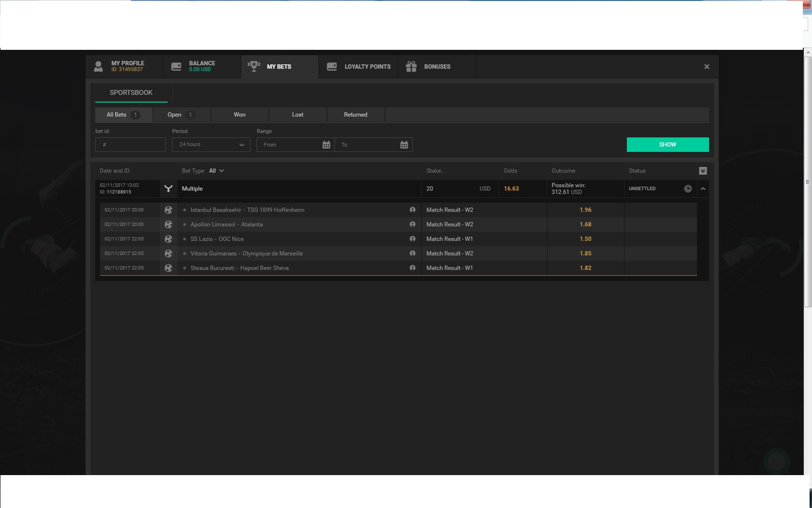Open the Loyalty Points tab

(x=358, y=67)
